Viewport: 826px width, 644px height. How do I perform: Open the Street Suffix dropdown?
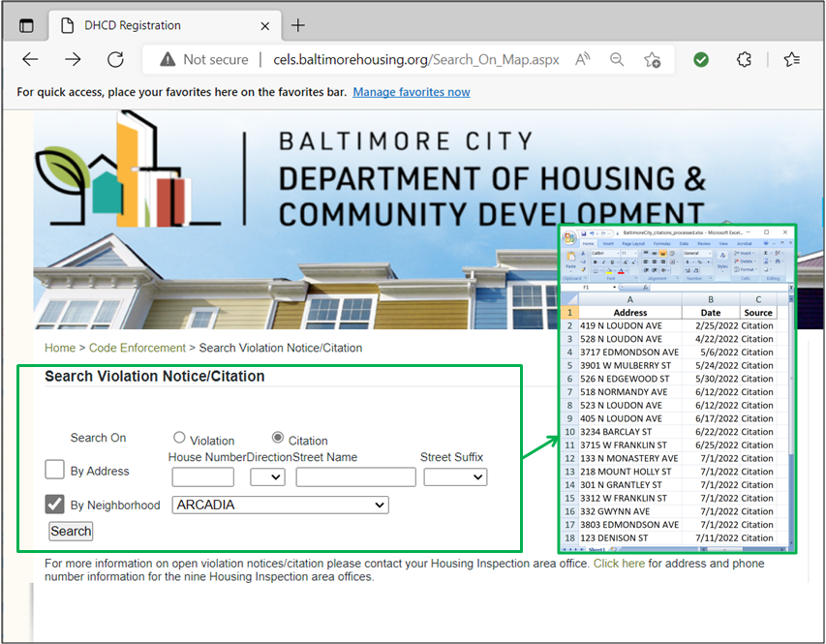coord(455,476)
